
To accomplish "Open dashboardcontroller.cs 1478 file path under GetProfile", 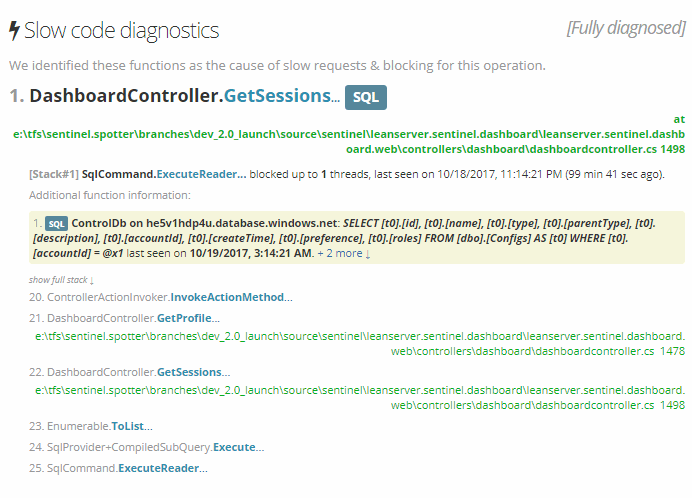I will click(360, 343).
